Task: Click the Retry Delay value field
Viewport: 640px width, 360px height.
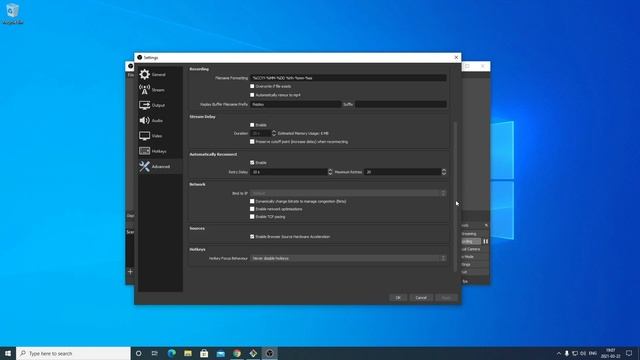Action: coord(289,172)
